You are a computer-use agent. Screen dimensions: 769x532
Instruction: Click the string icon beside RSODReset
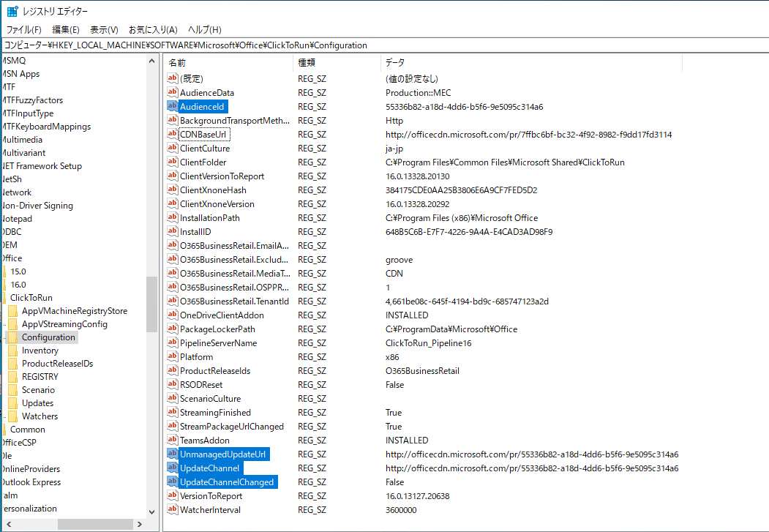tap(172, 384)
